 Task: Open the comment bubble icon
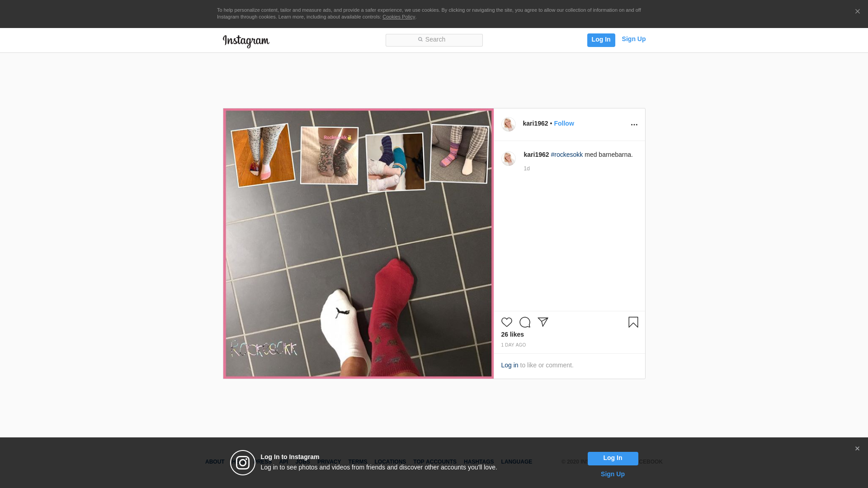coord(524,322)
